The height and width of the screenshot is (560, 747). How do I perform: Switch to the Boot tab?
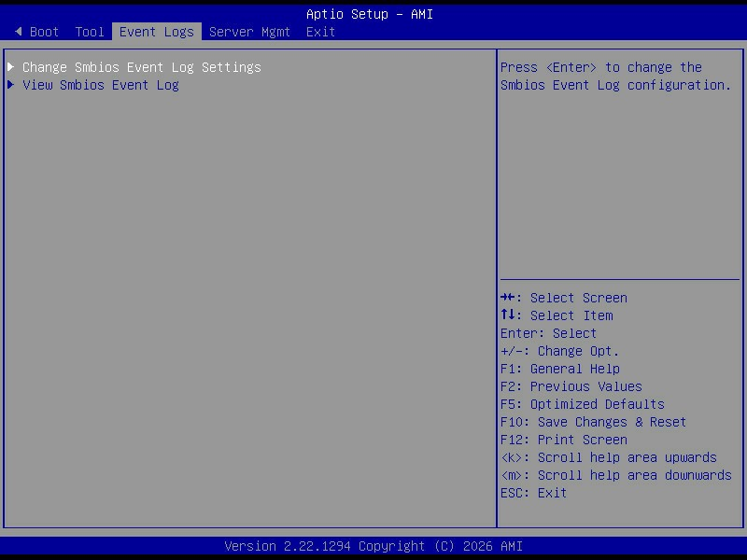tap(44, 32)
